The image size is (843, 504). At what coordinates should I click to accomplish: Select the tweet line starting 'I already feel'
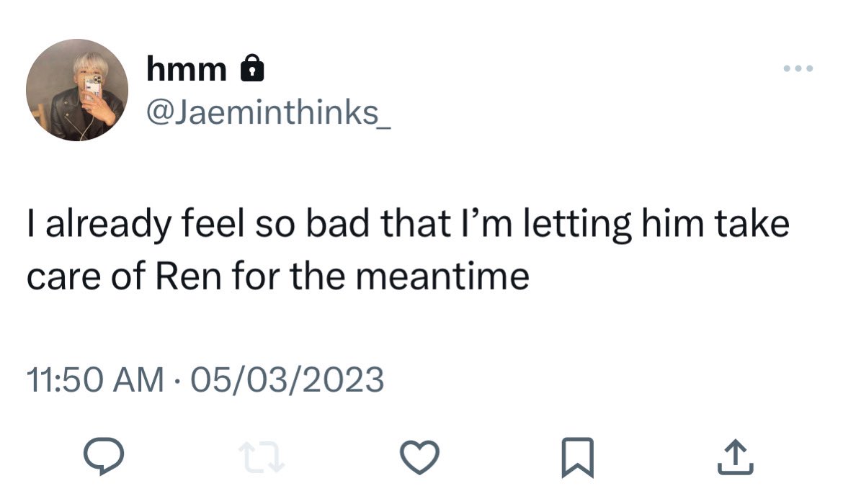click(x=408, y=223)
